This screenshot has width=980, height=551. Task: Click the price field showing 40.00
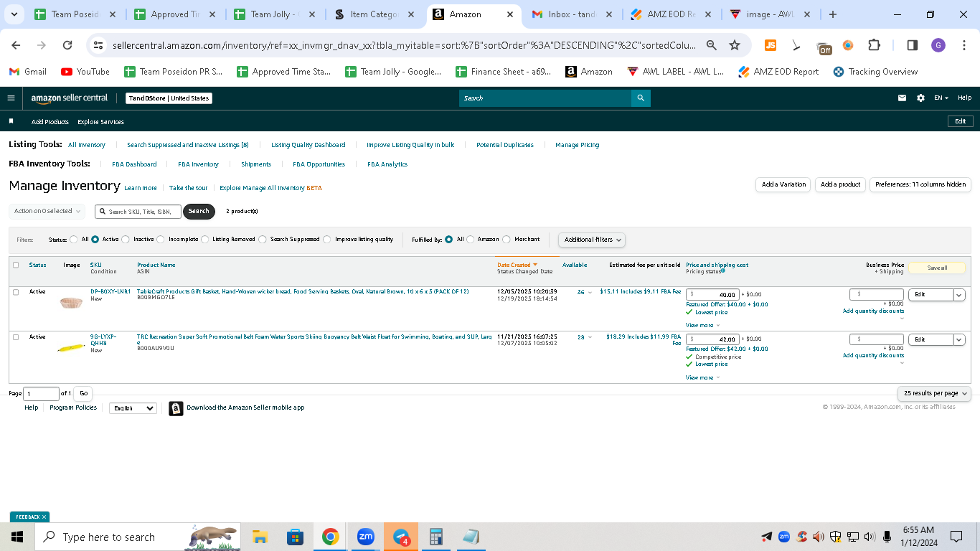[x=712, y=294]
